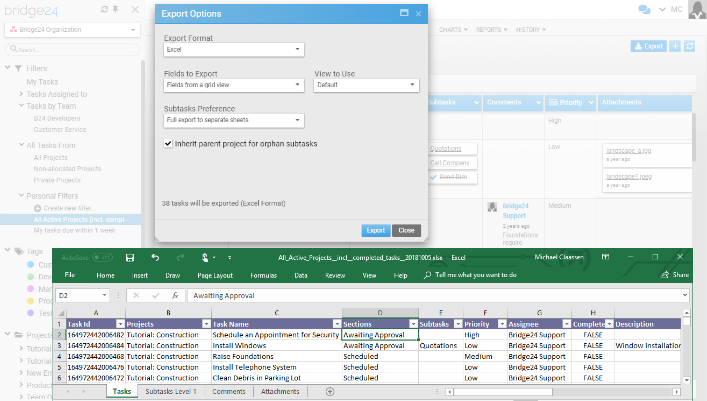Open the Bridge24 REPORTS menu
707x401 pixels.
click(x=491, y=29)
